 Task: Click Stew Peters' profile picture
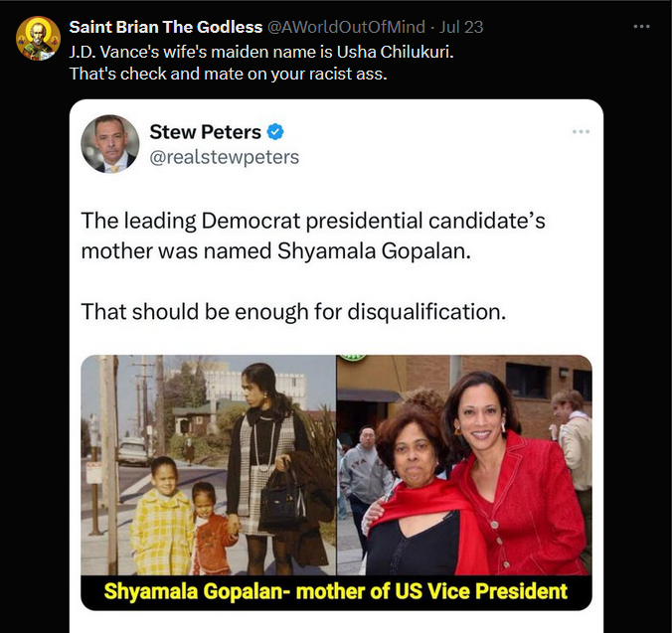(x=109, y=143)
